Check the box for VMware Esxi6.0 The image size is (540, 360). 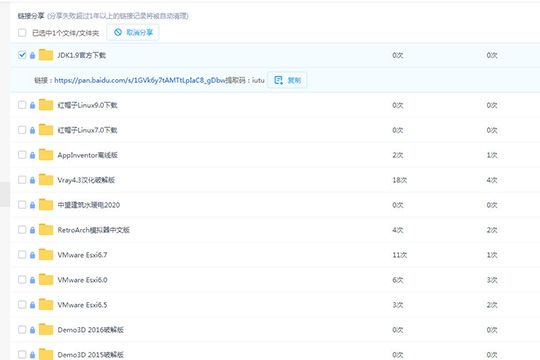pos(22,279)
